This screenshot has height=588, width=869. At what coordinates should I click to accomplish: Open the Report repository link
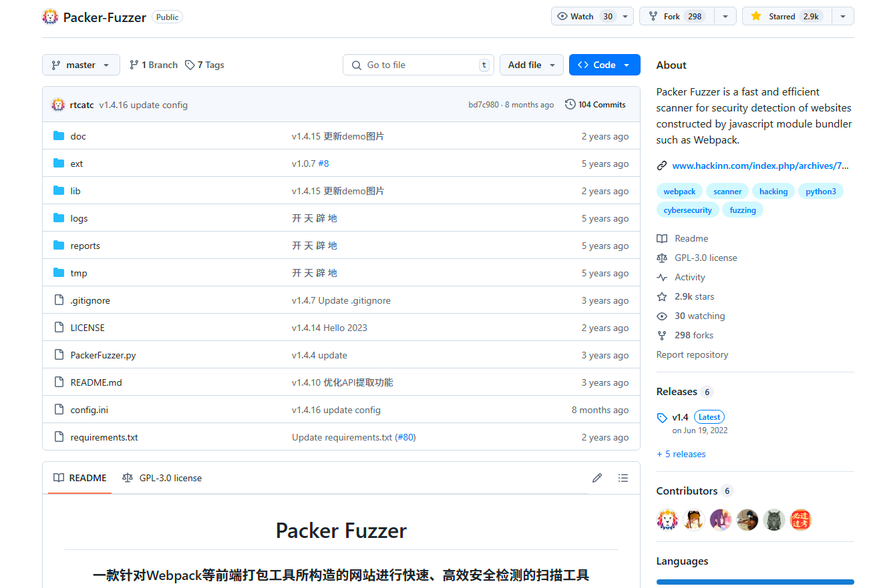[692, 354]
